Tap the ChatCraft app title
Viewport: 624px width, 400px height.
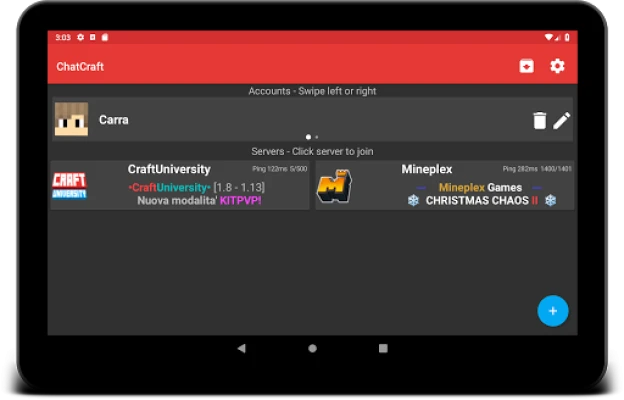click(80, 67)
